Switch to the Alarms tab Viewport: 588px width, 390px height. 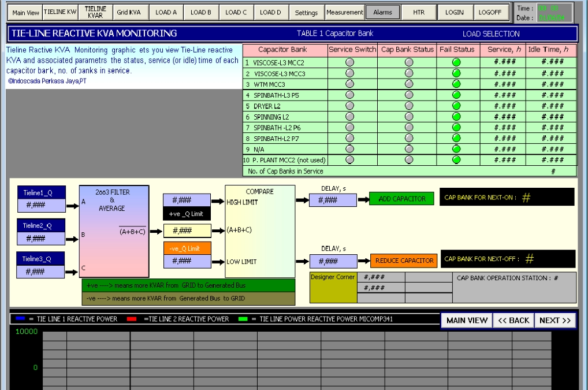(382, 12)
